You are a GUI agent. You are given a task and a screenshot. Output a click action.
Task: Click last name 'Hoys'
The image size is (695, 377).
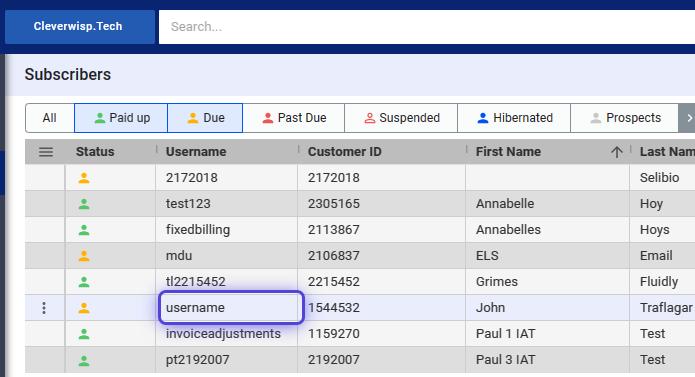tap(654, 229)
